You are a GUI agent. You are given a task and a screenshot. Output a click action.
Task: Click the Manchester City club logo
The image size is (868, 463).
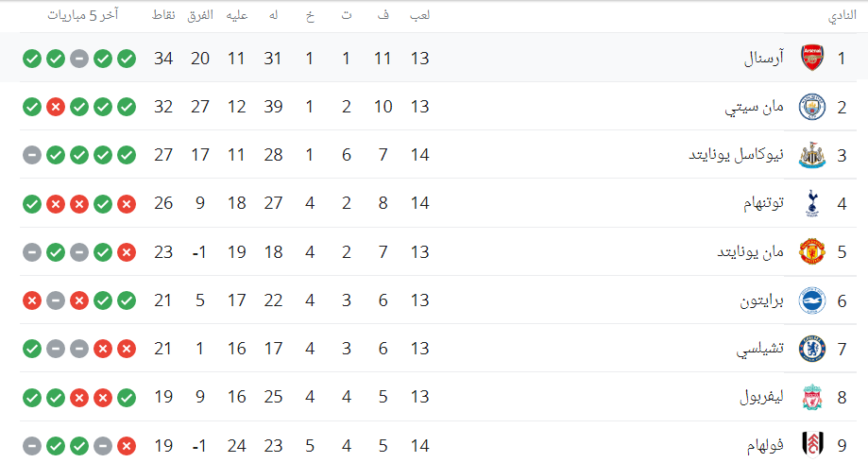tap(811, 107)
